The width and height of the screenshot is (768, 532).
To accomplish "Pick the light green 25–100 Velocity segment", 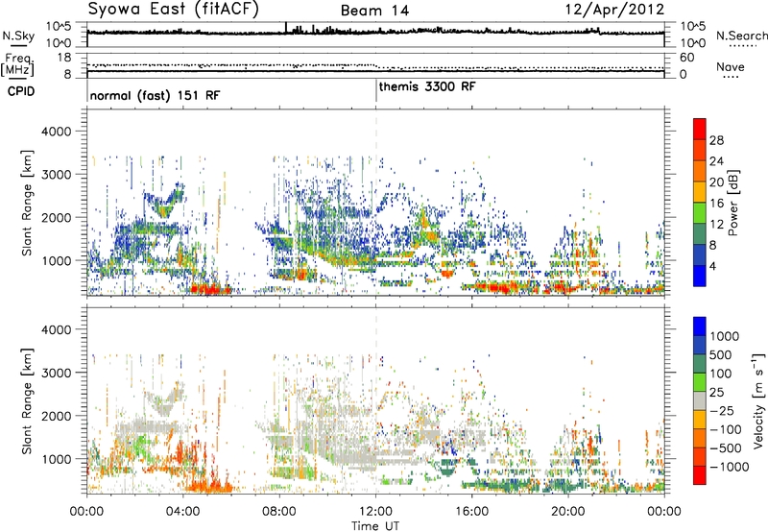I will click(700, 382).
